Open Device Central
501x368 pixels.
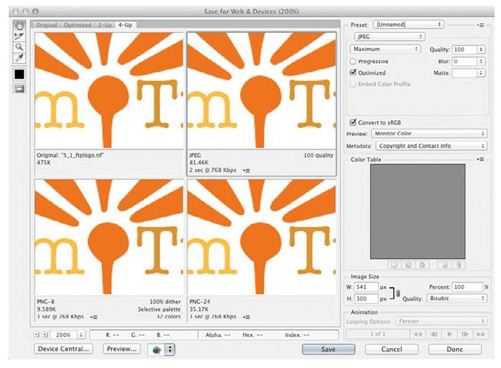(x=63, y=349)
